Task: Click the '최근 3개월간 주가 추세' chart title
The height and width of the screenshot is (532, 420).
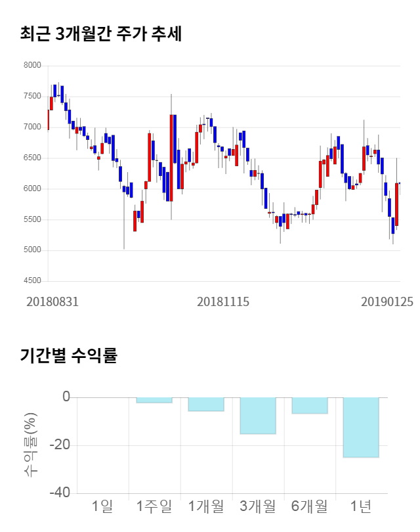Action: [x=101, y=34]
